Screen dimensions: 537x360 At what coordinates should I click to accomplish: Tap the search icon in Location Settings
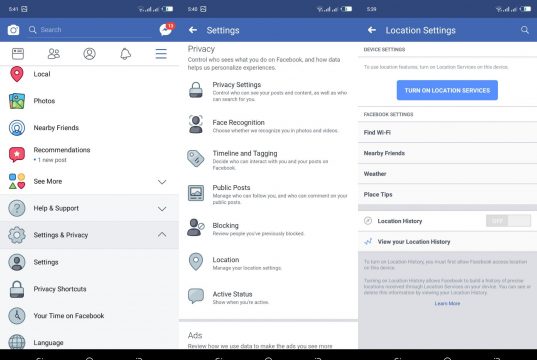click(x=525, y=30)
